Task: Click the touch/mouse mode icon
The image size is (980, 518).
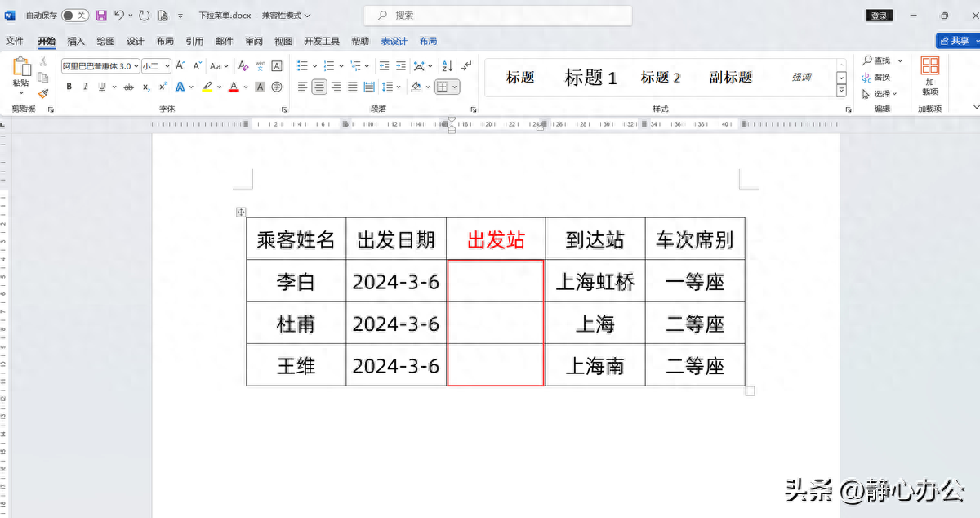Action: coord(163,16)
